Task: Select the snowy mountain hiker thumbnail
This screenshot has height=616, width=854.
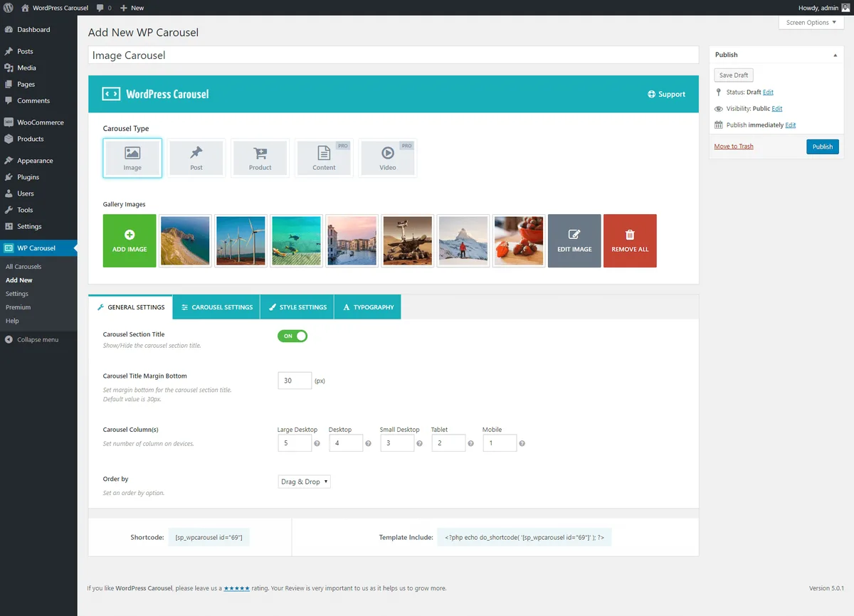Action: click(463, 241)
